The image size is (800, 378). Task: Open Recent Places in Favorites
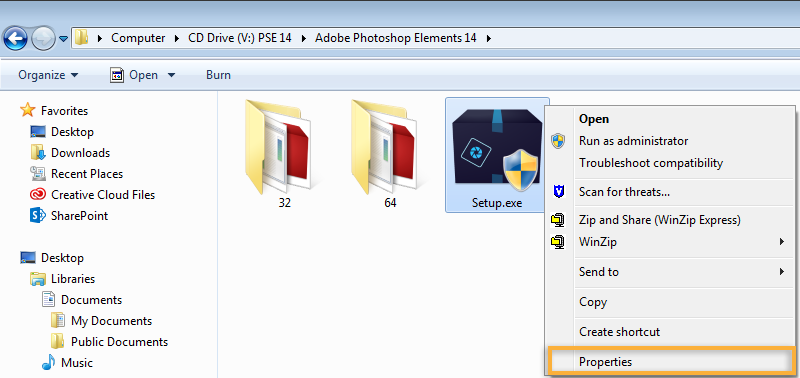[x=87, y=174]
